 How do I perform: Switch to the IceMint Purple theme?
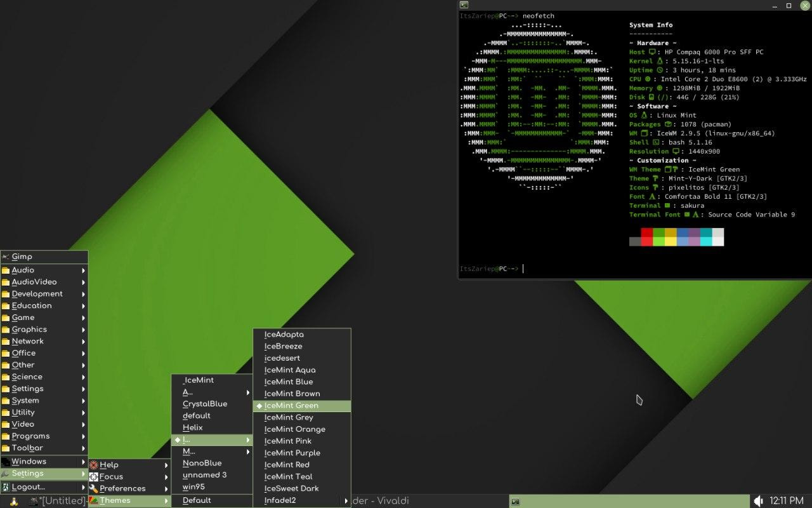click(x=292, y=453)
